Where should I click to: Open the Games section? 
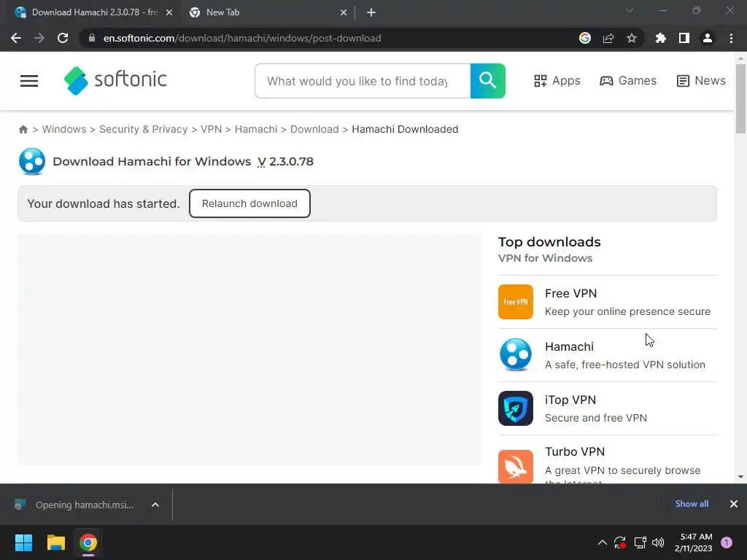point(628,80)
